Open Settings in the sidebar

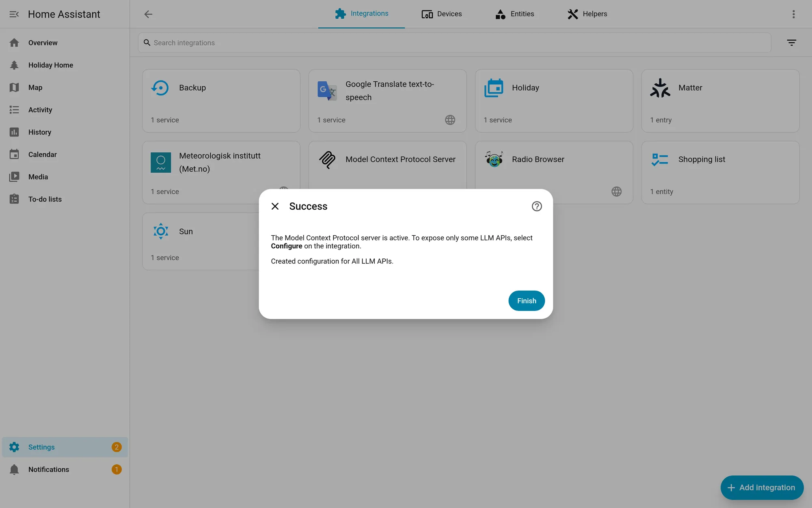point(65,447)
